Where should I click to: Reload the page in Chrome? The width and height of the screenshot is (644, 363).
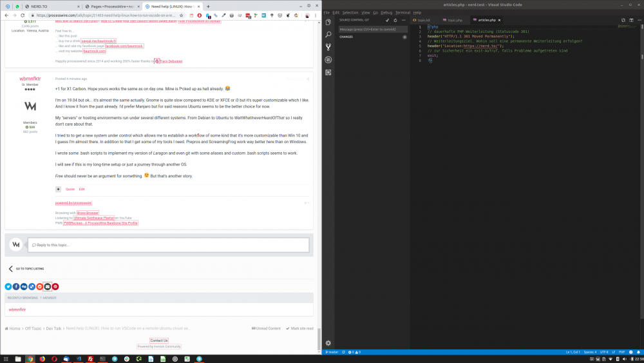[x=23, y=15]
